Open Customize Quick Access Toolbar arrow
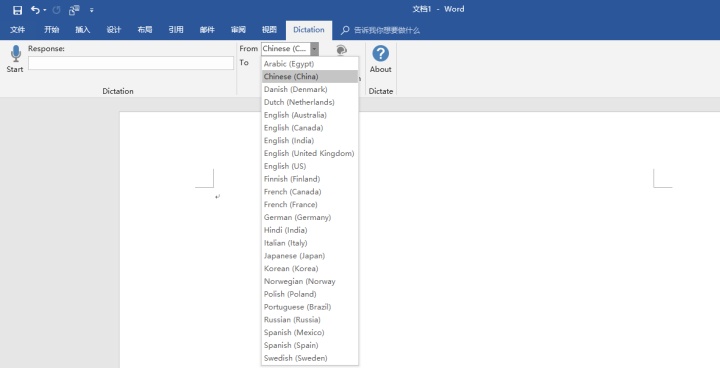The image size is (720, 368). click(x=91, y=10)
